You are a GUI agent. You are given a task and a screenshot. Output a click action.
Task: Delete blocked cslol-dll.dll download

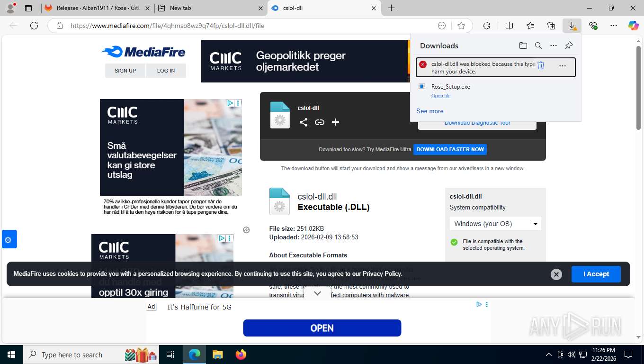pyautogui.click(x=541, y=65)
